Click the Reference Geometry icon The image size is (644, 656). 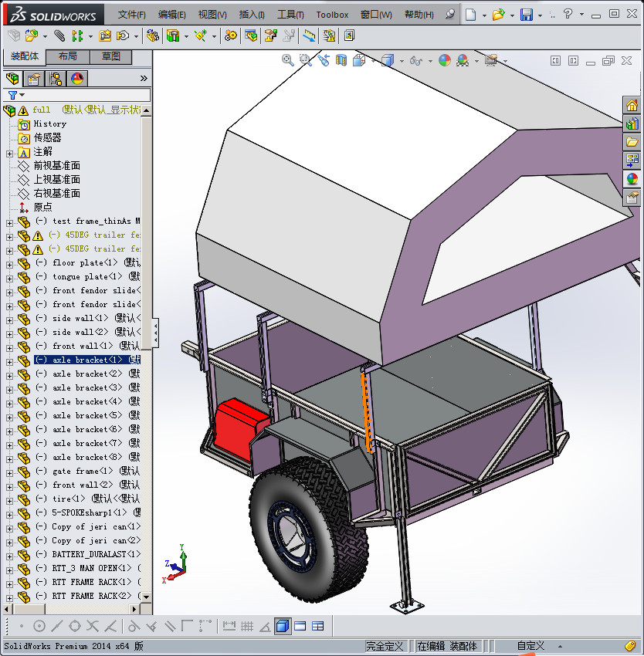point(202,36)
